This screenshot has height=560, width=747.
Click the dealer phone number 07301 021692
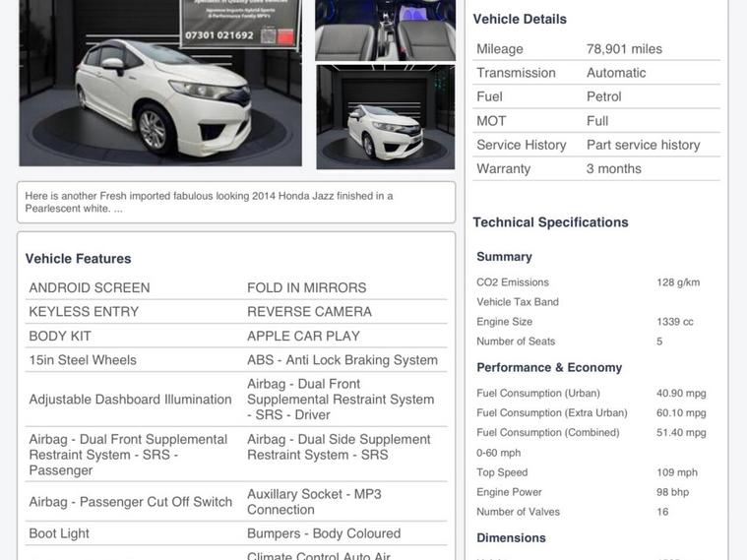(x=218, y=35)
